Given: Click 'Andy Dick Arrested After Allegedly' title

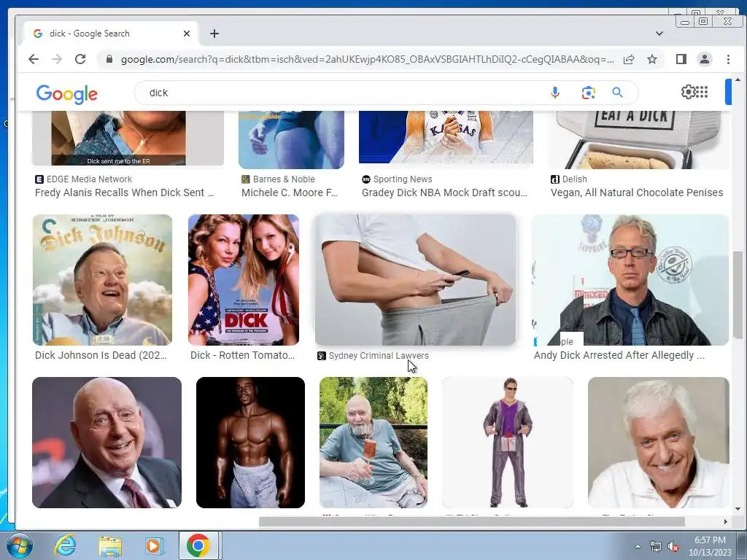Looking at the screenshot, I should tap(619, 355).
